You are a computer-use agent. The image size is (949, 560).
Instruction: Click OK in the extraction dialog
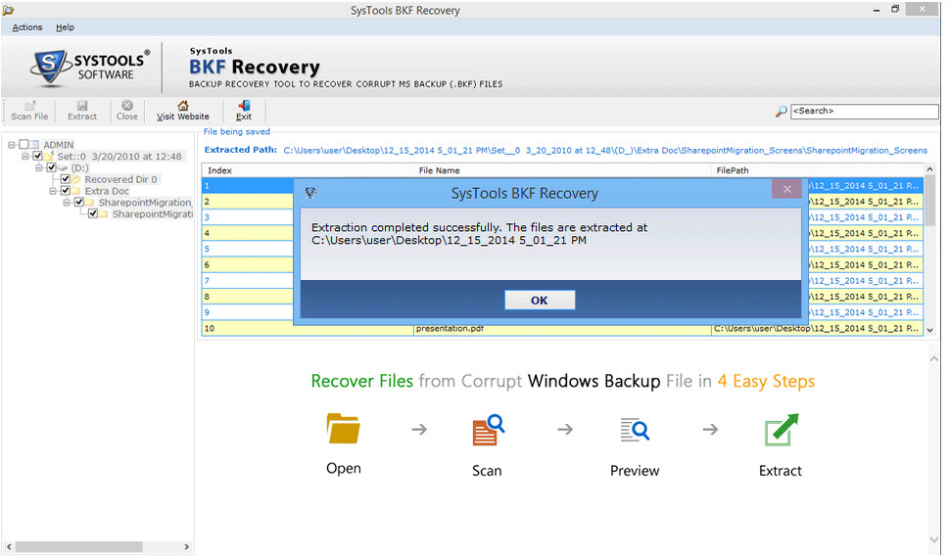coord(540,300)
